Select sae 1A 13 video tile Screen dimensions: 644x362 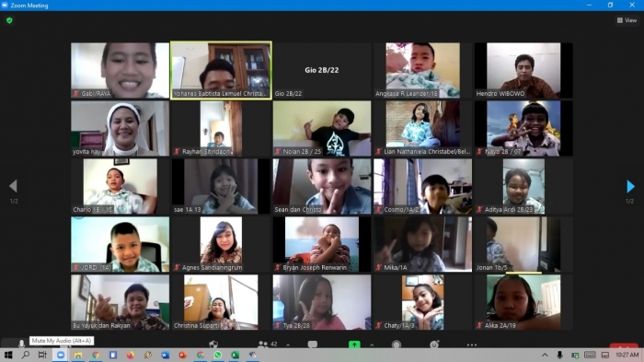point(221,186)
